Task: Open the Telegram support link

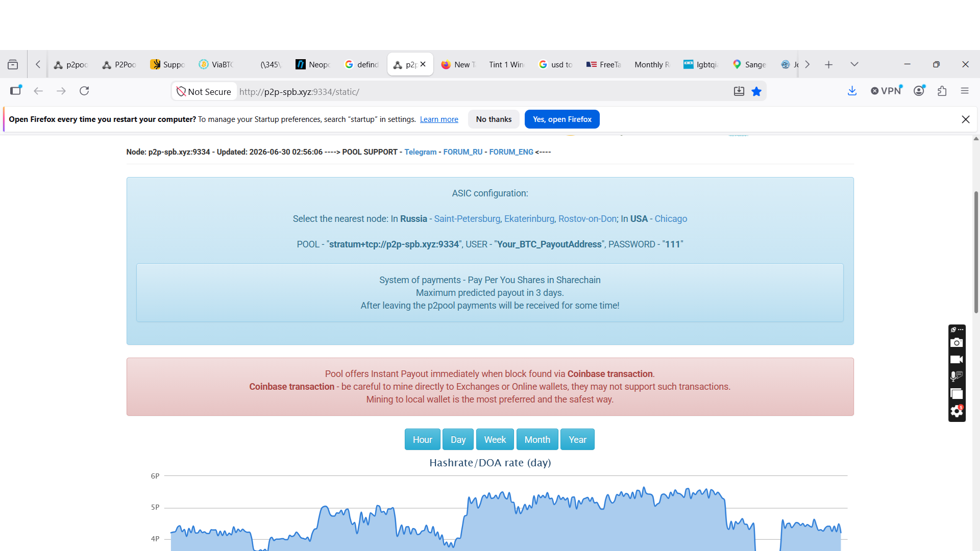Action: [421, 152]
